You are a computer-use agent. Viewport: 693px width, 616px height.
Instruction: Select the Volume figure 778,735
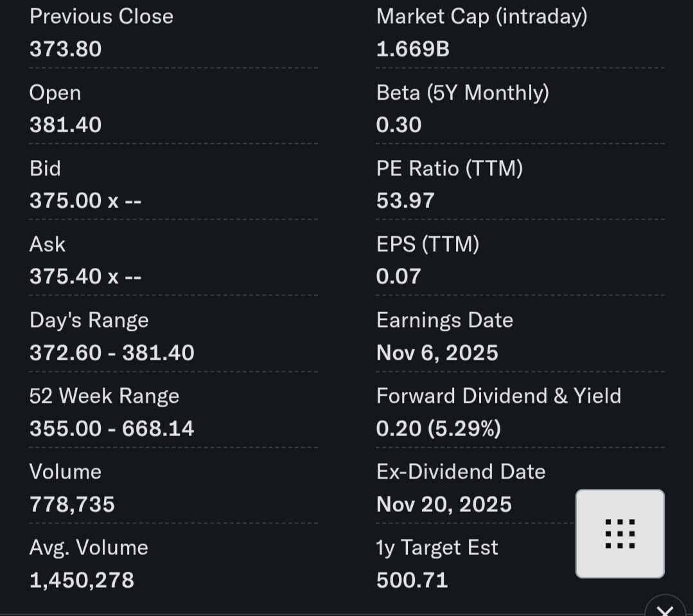[72, 504]
